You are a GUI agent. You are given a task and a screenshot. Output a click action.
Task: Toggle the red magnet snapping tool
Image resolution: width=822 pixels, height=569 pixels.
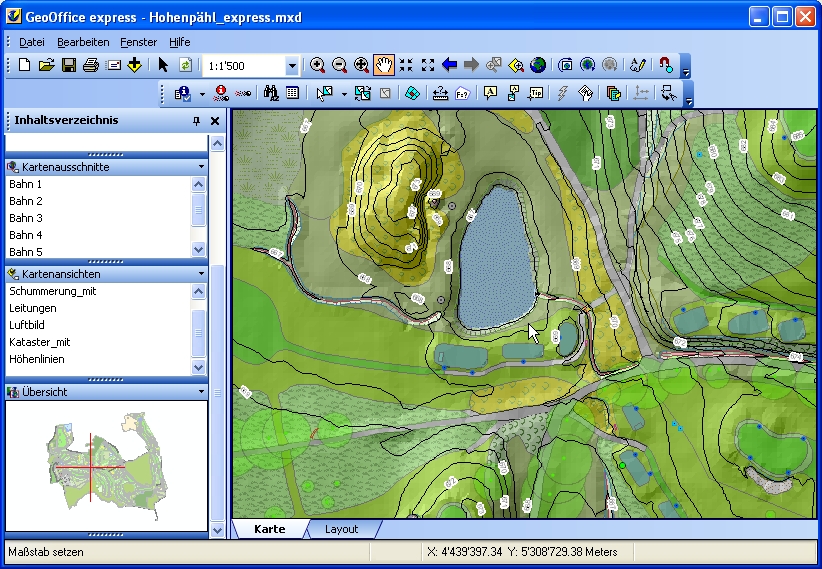(666, 65)
